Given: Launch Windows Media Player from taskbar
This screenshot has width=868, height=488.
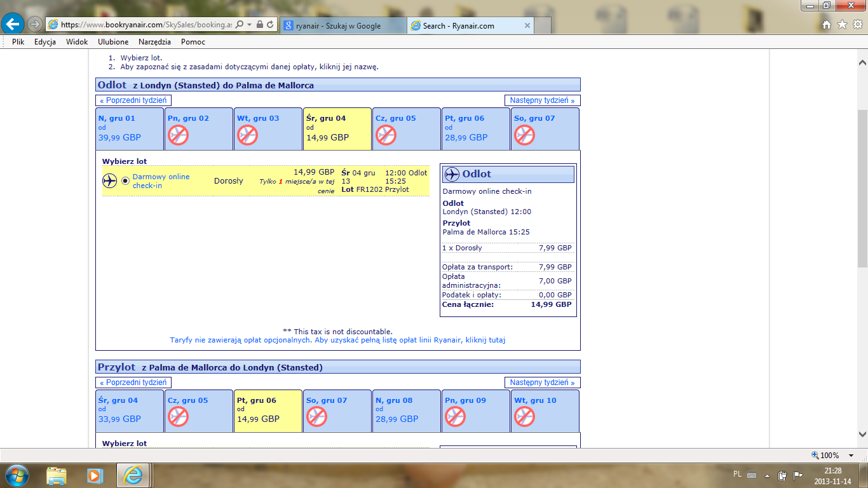Looking at the screenshot, I should 95,475.
